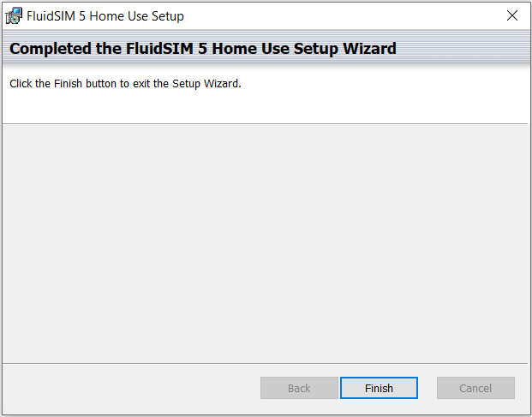Click the striped blue header banner
Viewport: 532px width, 417px height.
point(266,48)
